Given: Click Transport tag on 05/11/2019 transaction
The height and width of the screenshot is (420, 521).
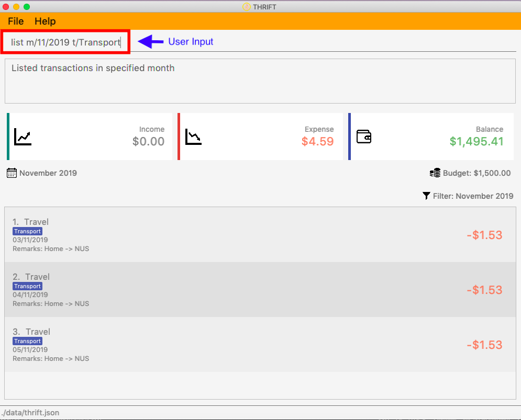Looking at the screenshot, I should [28, 341].
